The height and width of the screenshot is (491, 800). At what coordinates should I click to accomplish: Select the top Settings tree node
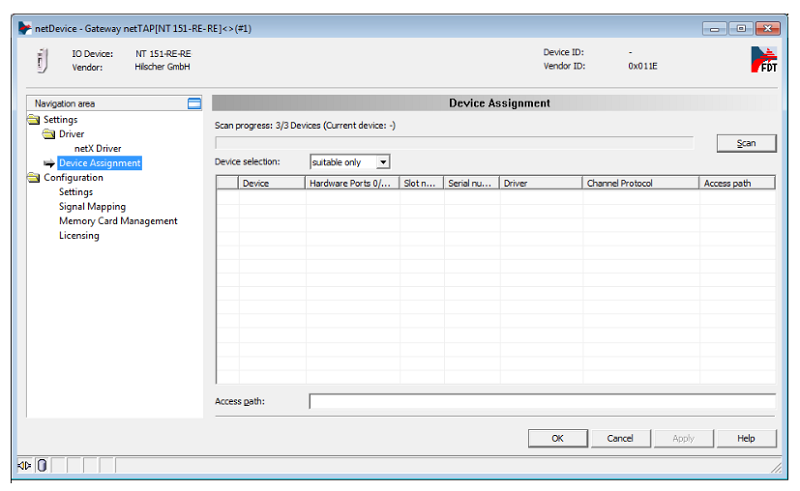(x=60, y=119)
